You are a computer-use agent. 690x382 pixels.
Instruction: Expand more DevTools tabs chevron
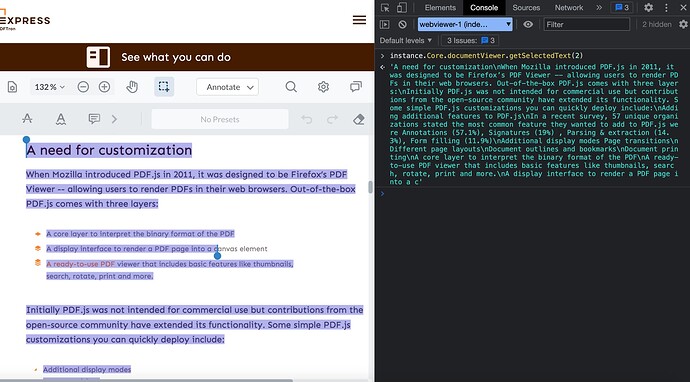599,7
